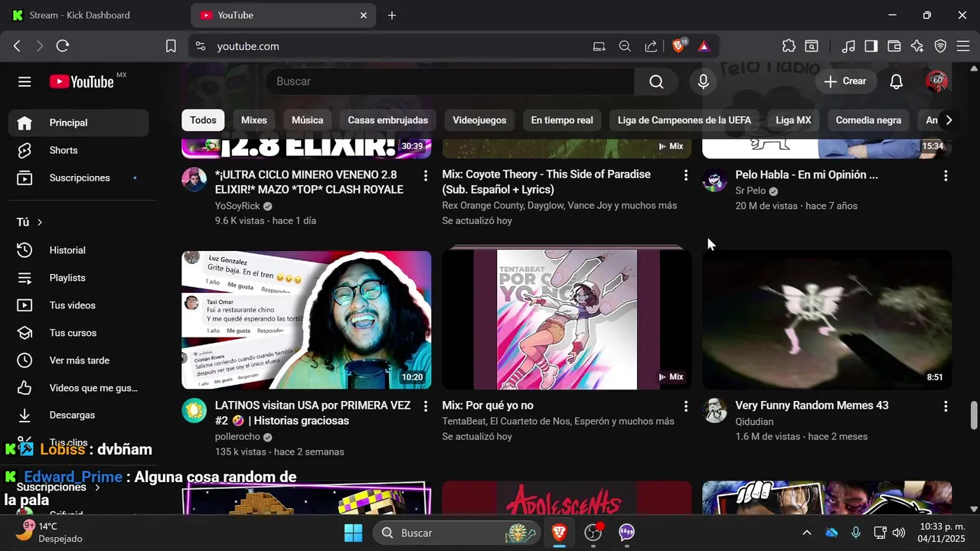Click the Crear button
Image resolution: width=980 pixels, height=551 pixels.
click(845, 81)
